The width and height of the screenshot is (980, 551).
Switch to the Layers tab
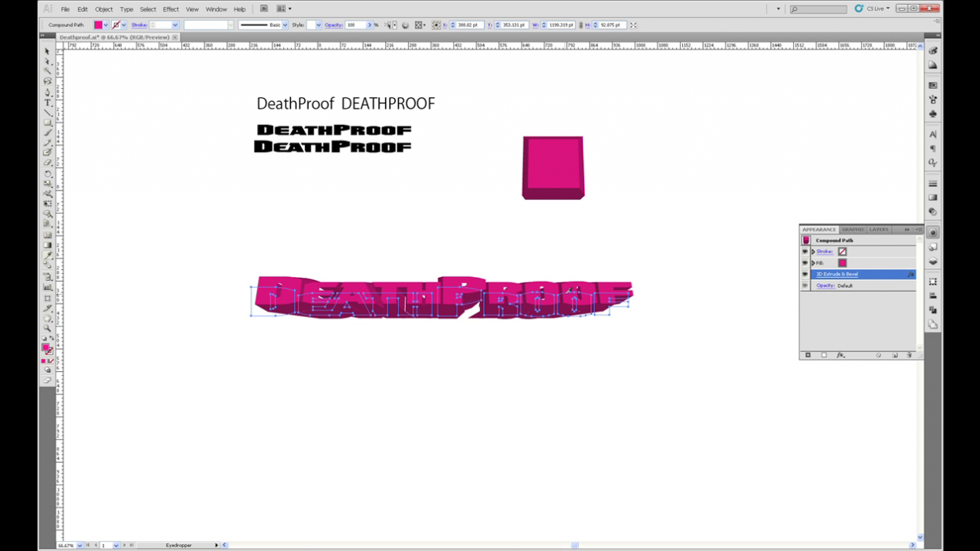tap(878, 230)
